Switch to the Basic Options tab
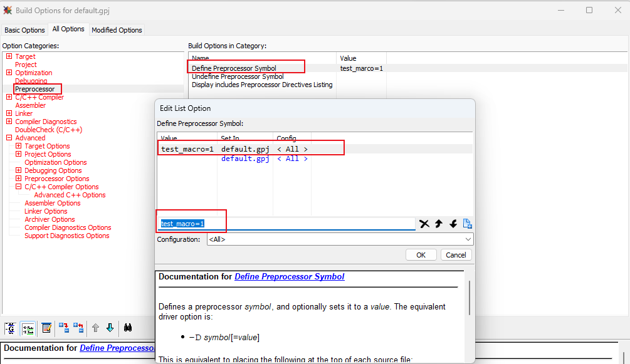The width and height of the screenshot is (630, 364). 25,29
